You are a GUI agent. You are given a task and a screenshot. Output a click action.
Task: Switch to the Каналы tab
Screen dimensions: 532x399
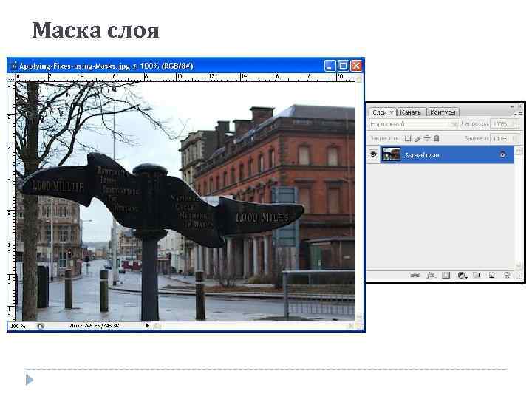pyautogui.click(x=410, y=112)
